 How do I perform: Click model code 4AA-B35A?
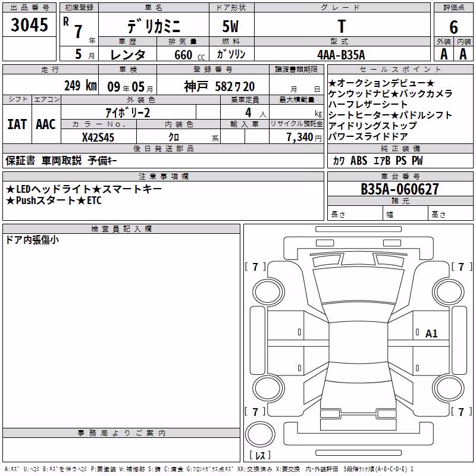pyautogui.click(x=341, y=55)
